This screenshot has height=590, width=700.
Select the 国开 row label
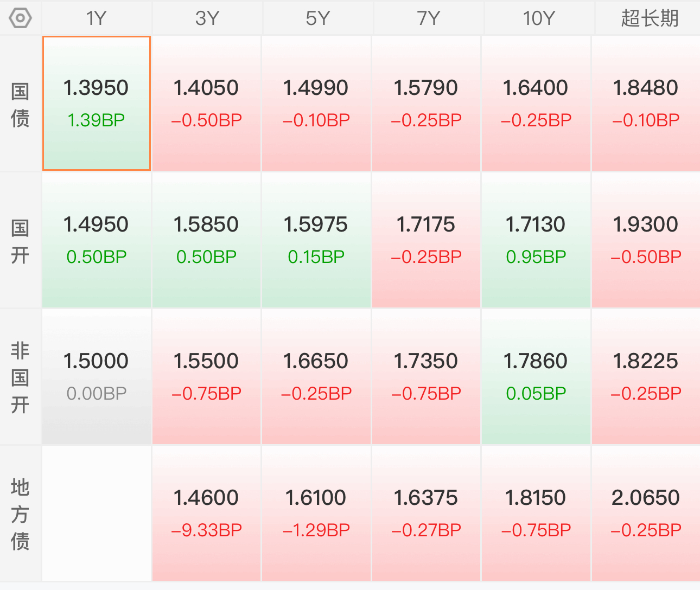pos(20,241)
